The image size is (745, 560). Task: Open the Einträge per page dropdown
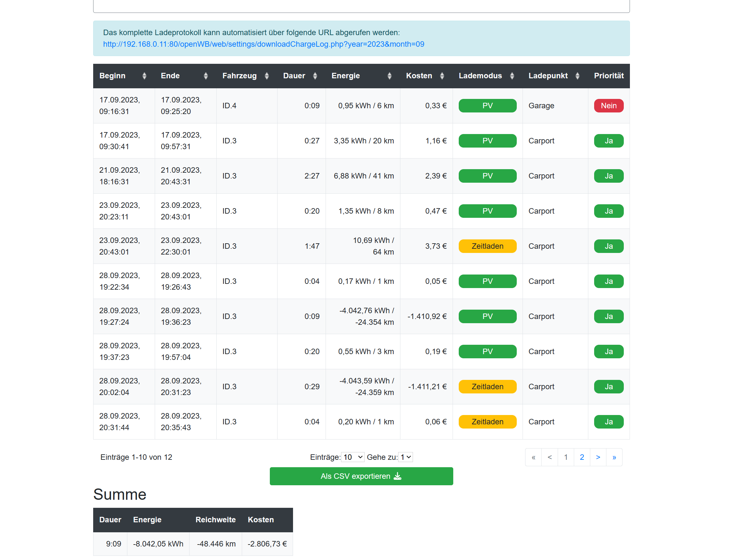pos(352,457)
